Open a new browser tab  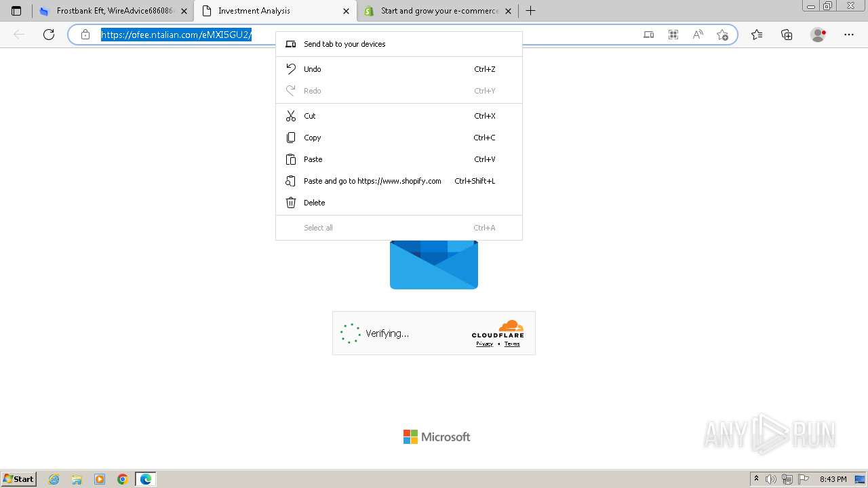pyautogui.click(x=531, y=11)
